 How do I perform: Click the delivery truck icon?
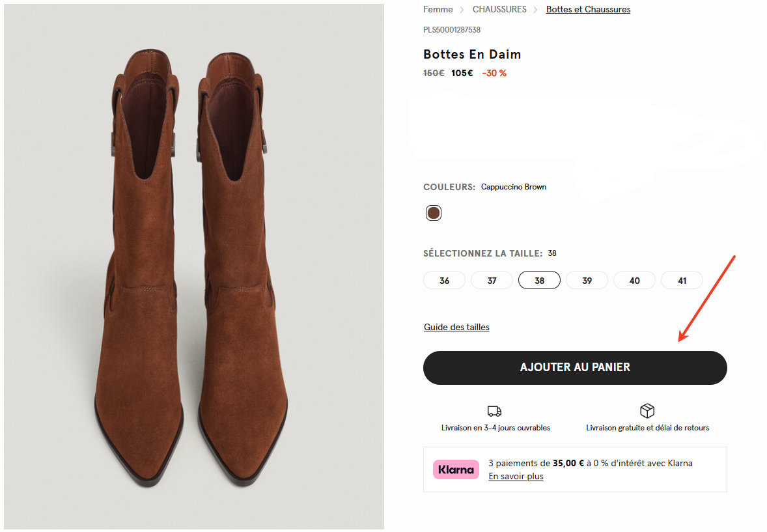494,410
